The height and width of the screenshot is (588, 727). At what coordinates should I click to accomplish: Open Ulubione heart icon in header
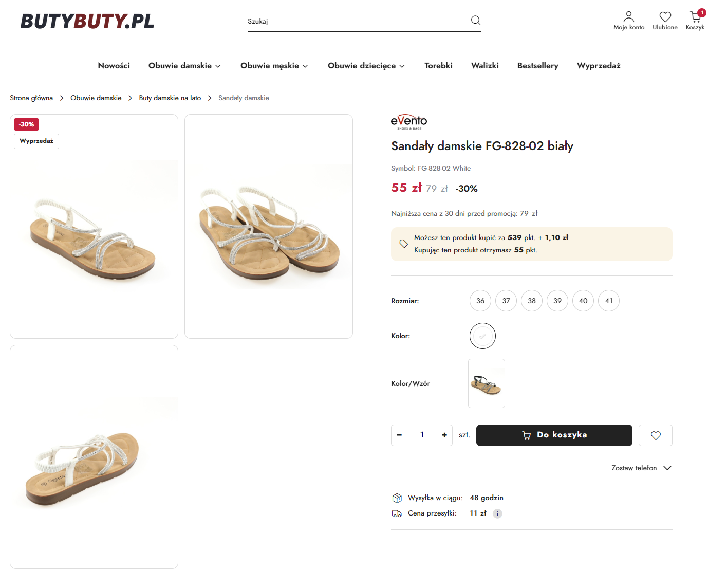[x=665, y=17]
